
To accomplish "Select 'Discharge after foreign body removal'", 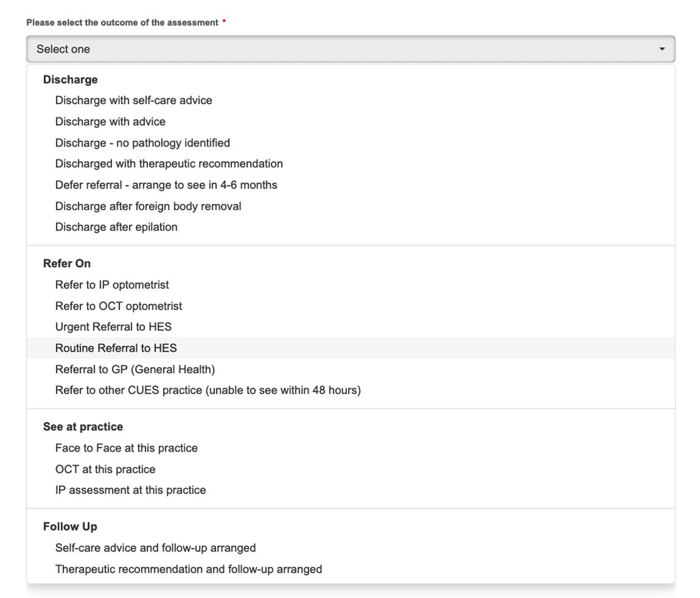I will point(350,206).
